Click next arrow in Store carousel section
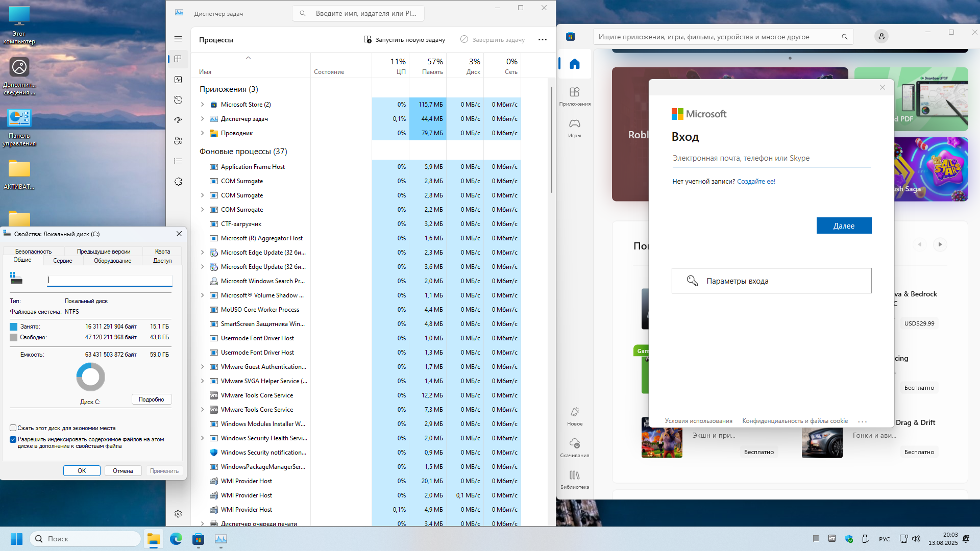The height and width of the screenshot is (551, 980). tap(940, 244)
